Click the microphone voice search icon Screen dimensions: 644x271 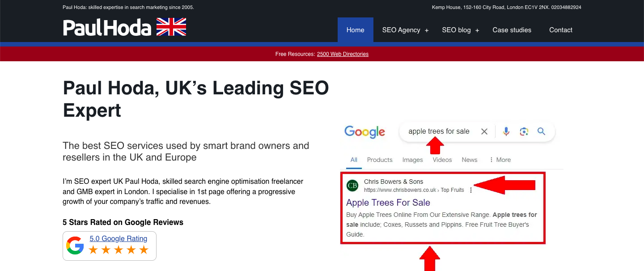[506, 131]
